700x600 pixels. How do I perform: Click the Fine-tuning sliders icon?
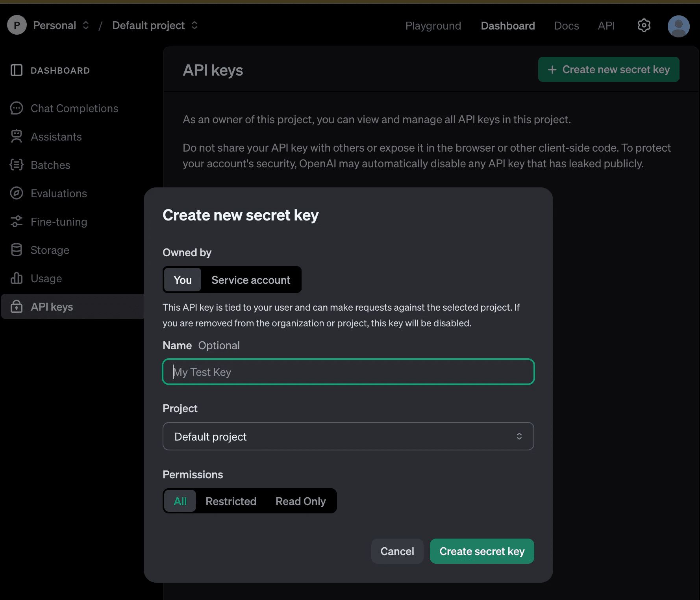17,222
